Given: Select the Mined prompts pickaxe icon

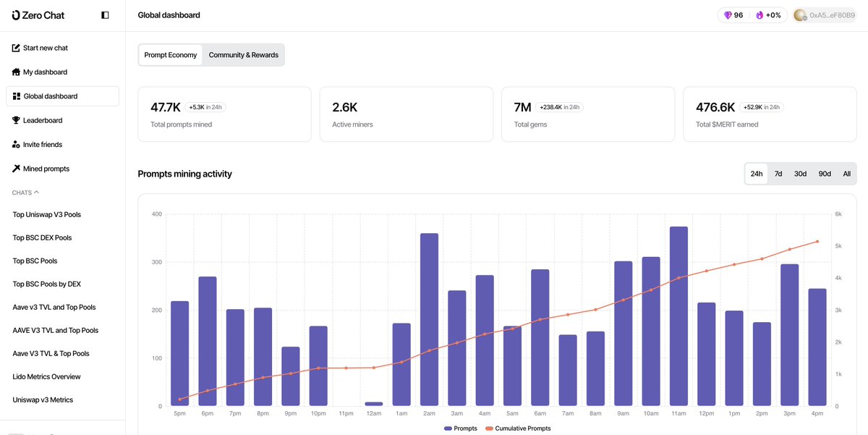Looking at the screenshot, I should (x=15, y=168).
